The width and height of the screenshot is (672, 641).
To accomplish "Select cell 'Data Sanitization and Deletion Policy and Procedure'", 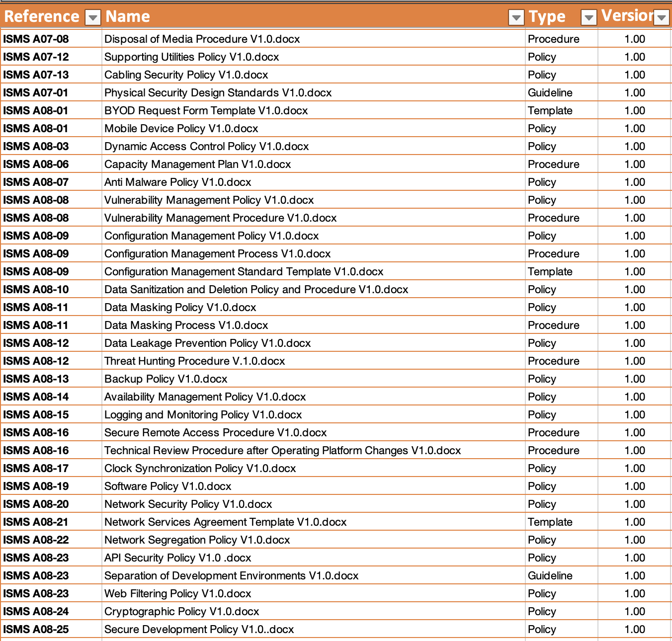I will click(314, 289).
